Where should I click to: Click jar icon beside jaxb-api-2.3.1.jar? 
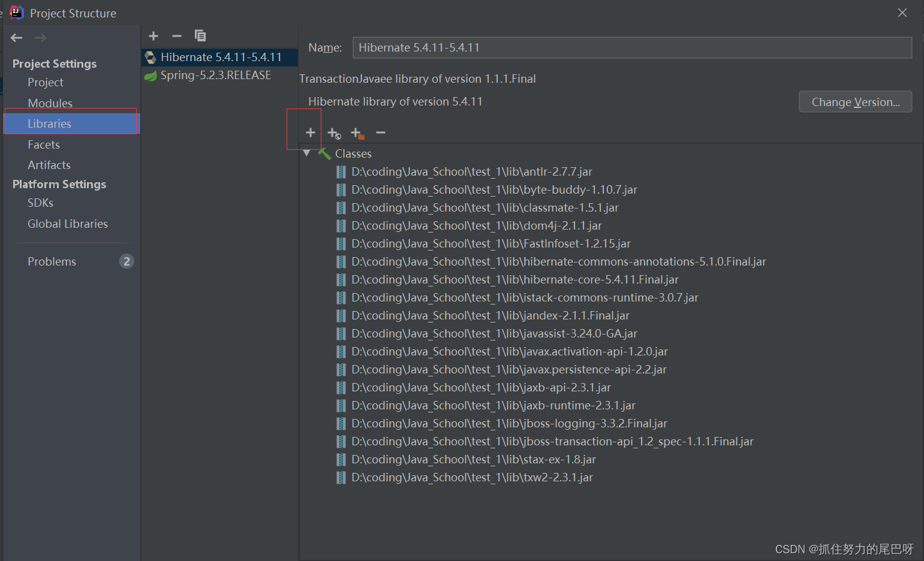(x=341, y=388)
